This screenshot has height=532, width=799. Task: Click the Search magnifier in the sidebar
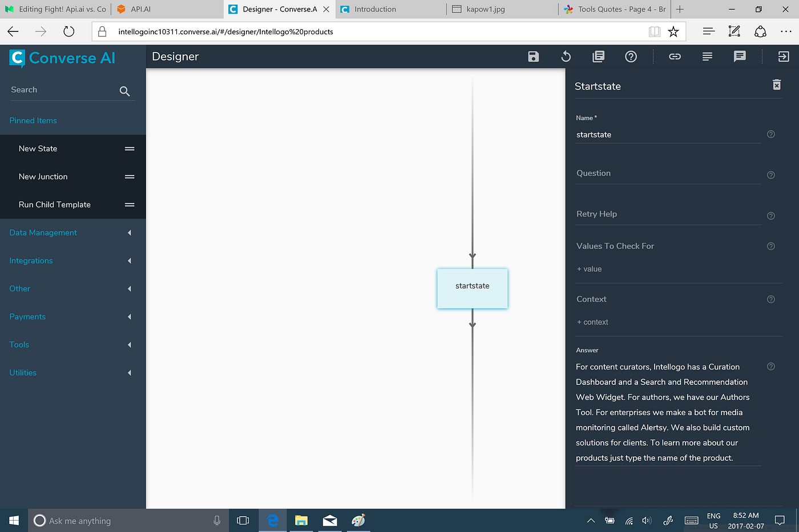click(x=124, y=91)
